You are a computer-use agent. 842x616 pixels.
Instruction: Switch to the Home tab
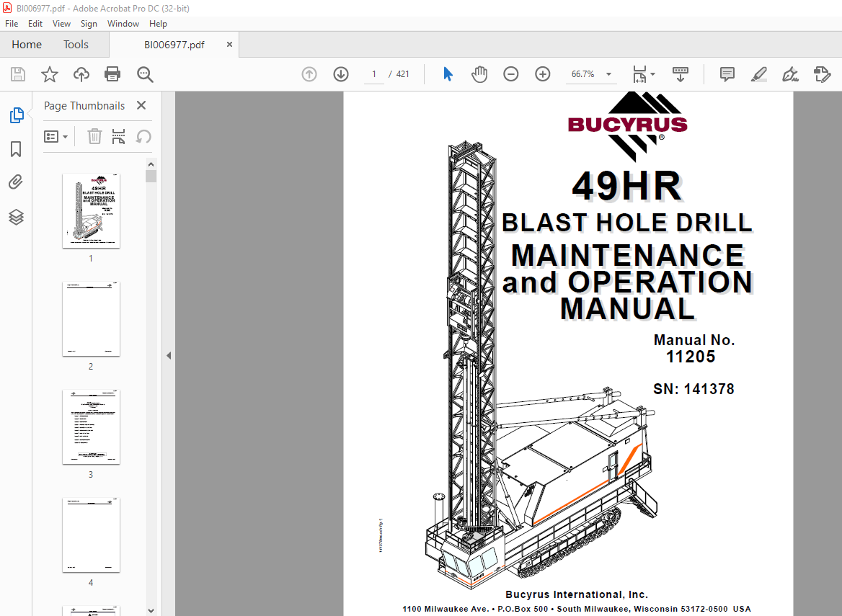tap(27, 45)
